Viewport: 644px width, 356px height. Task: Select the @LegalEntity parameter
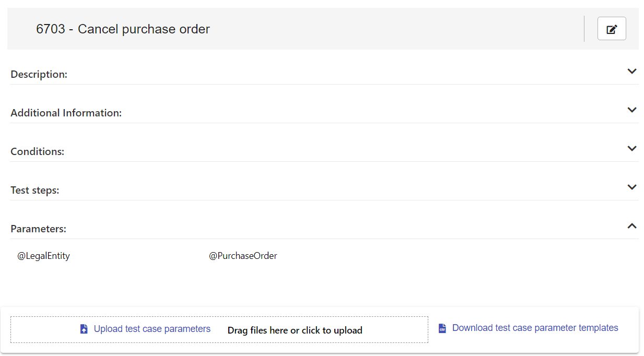click(44, 256)
